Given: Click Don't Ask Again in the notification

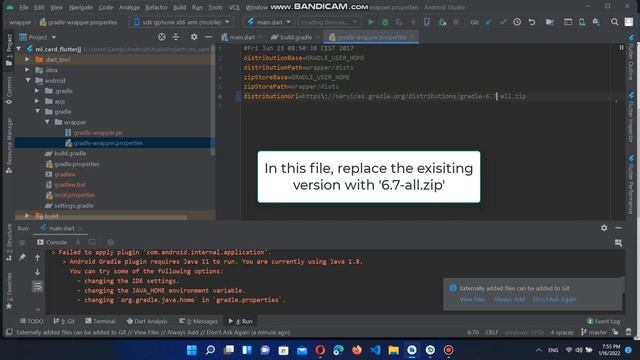Looking at the screenshot, I should pos(554,300).
